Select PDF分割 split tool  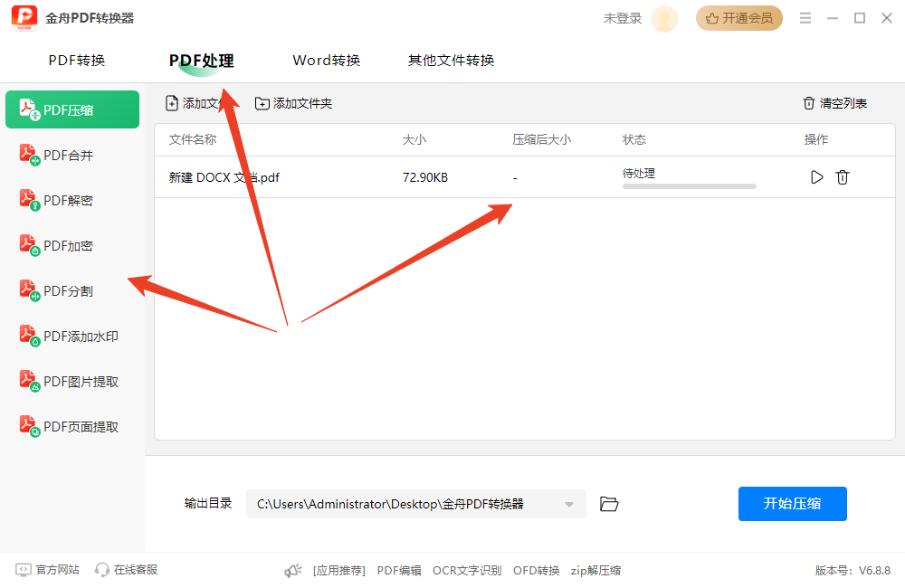[x=69, y=291]
